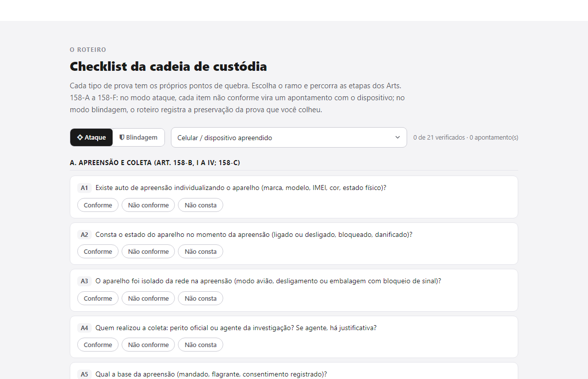Click the A1 question about auto de apreensão
This screenshot has height=379, width=588.
[x=241, y=188]
